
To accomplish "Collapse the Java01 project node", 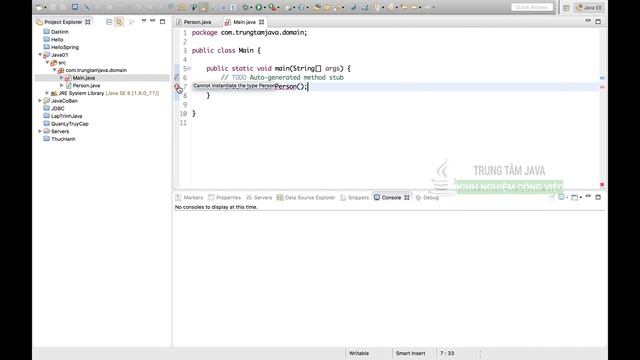I will click(40, 55).
